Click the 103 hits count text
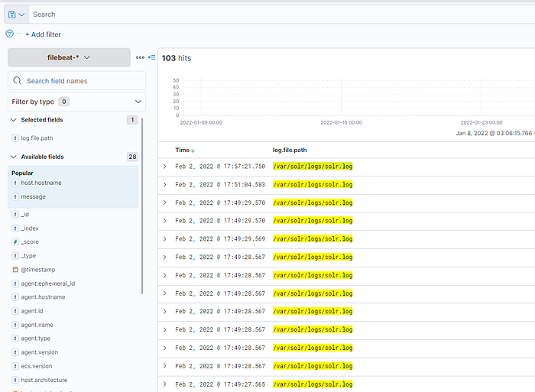 point(177,58)
